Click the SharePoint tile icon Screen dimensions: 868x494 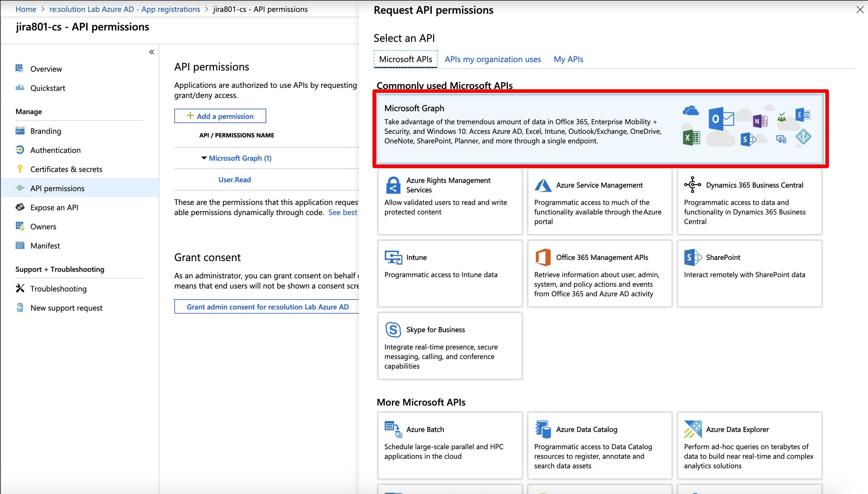tap(693, 257)
